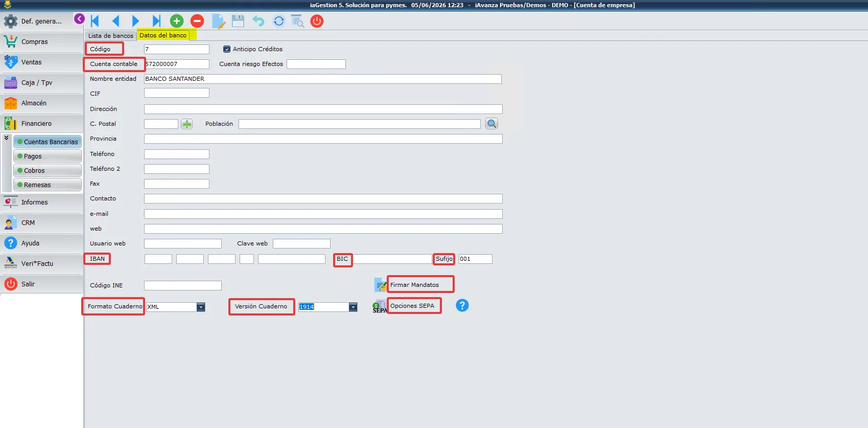Collapse Financiero submenu chevron
Viewport: 868px width, 428px height.
coord(7,138)
